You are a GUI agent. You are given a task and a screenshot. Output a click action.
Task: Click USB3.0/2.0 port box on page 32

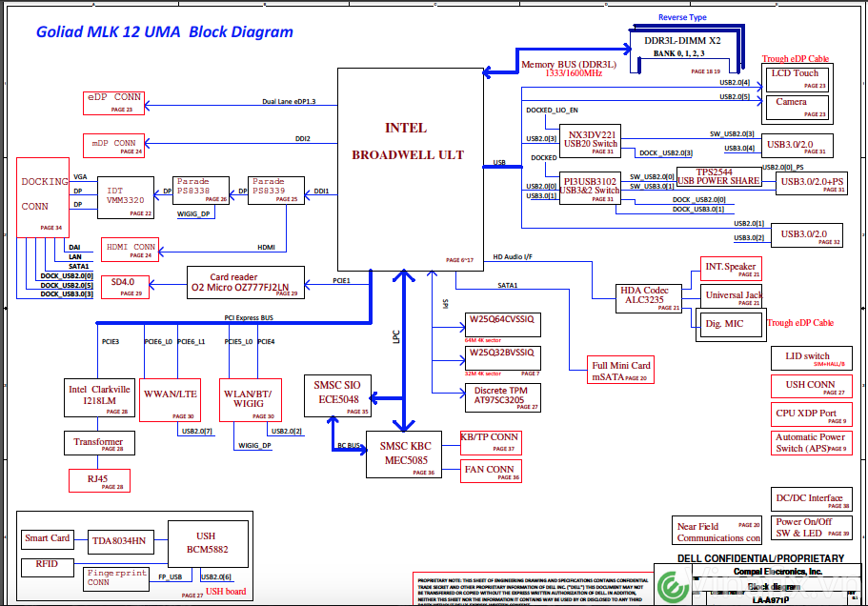807,235
